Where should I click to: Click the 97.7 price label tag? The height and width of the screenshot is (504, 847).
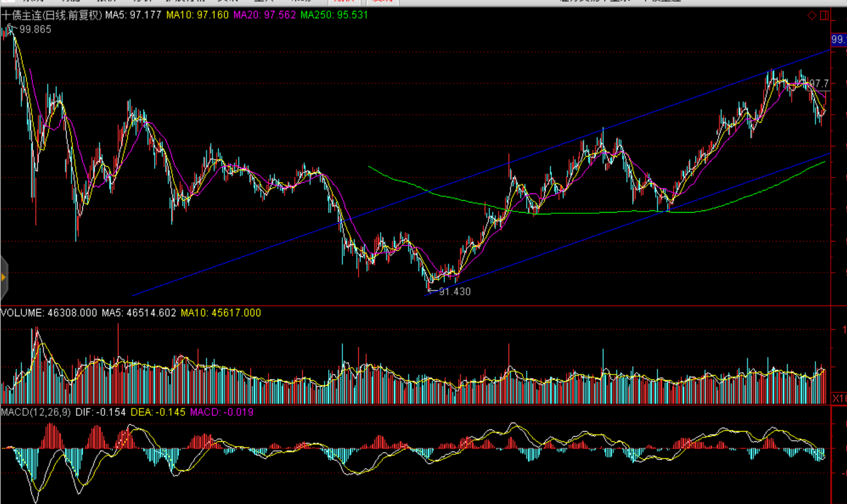pyautogui.click(x=819, y=84)
